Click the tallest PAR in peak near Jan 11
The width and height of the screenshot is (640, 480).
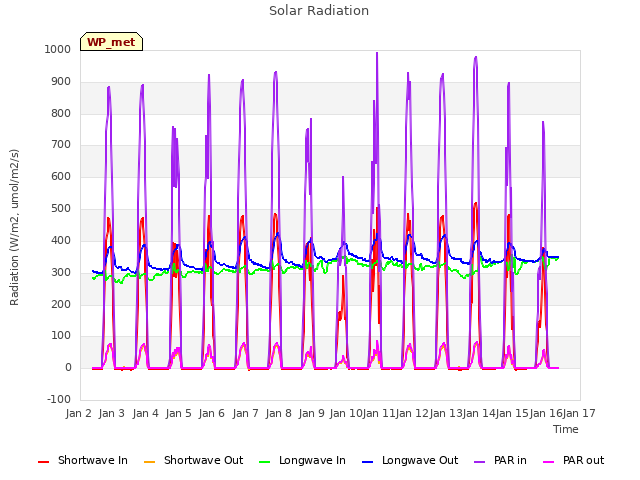[377, 53]
